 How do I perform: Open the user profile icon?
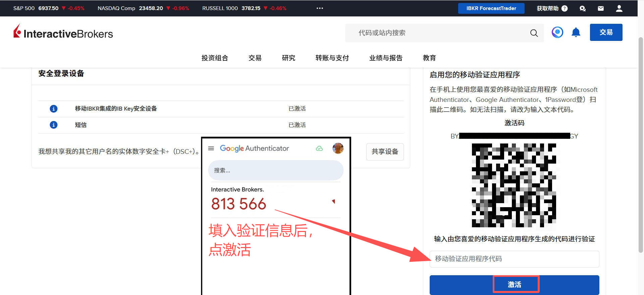point(619,8)
